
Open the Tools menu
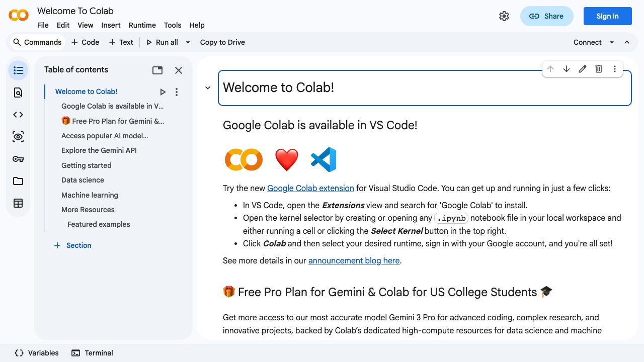pos(173,25)
